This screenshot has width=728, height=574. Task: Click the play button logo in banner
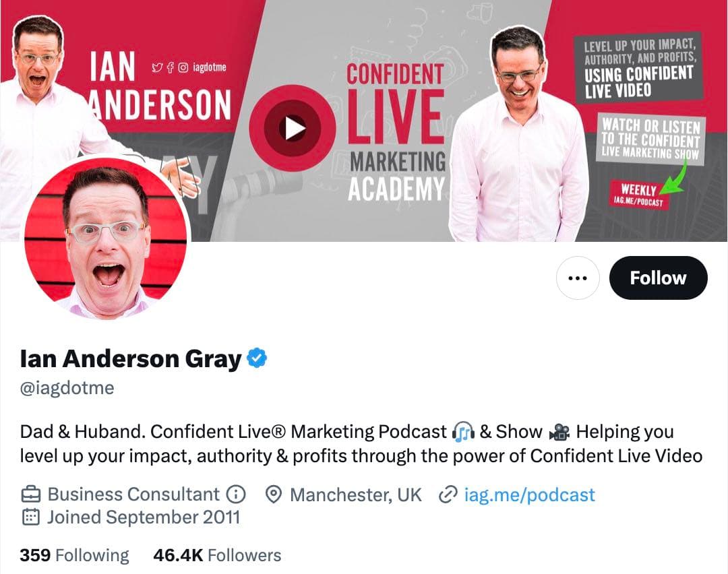click(x=292, y=128)
